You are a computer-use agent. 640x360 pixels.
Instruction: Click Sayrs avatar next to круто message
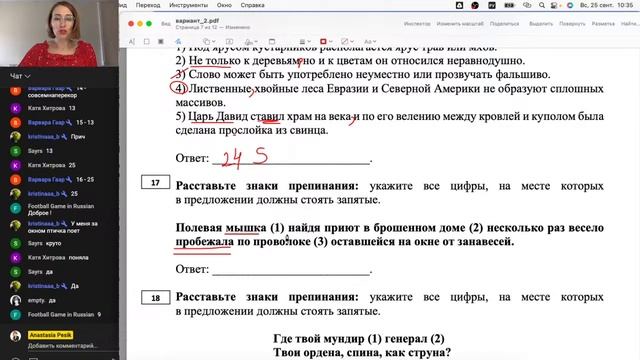[16, 243]
